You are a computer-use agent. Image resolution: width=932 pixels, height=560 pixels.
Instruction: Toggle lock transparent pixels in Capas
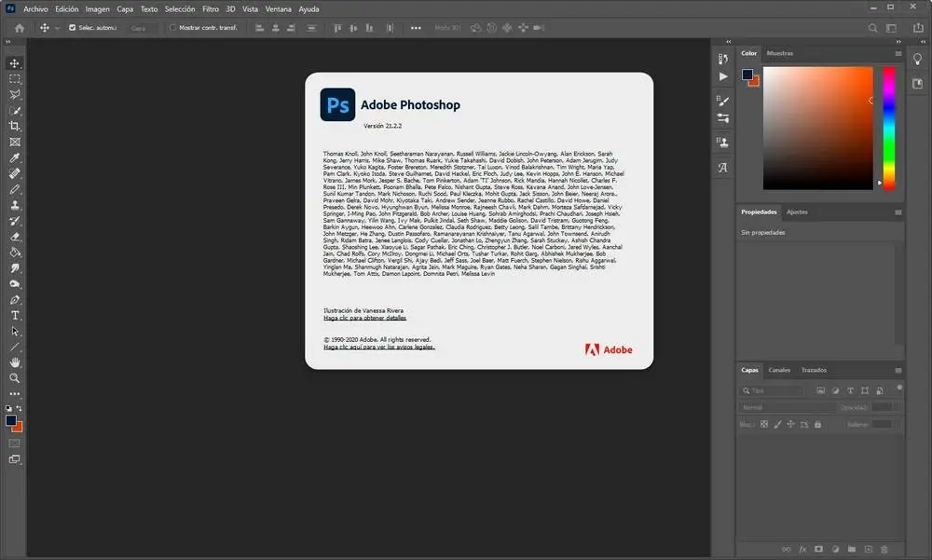point(764,425)
